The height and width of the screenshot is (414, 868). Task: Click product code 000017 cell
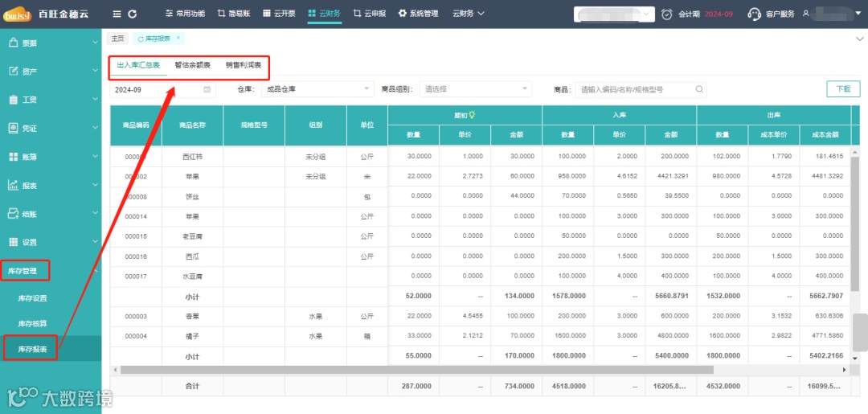(136, 277)
